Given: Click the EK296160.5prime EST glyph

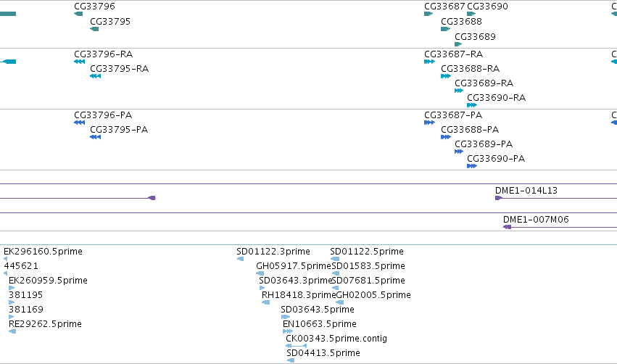Looking at the screenshot, I should pos(6,259).
